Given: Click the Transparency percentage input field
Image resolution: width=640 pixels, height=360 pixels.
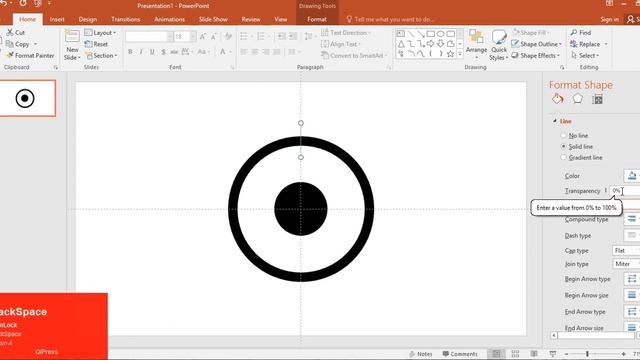Looking at the screenshot, I should click(x=624, y=191).
